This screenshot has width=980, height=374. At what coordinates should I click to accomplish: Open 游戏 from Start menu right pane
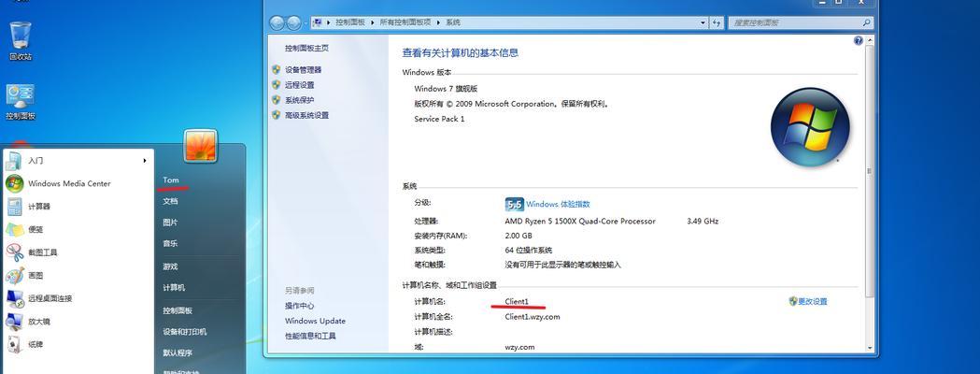(x=170, y=266)
